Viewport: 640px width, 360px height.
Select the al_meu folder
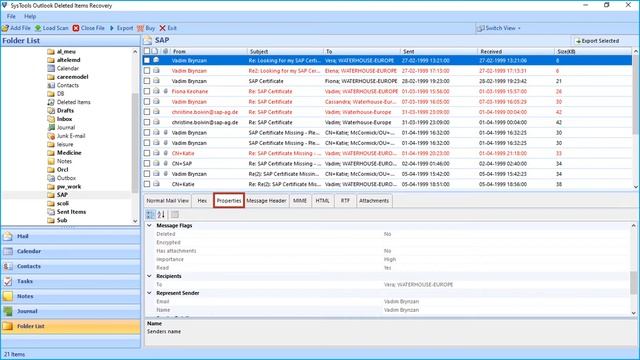(62, 52)
